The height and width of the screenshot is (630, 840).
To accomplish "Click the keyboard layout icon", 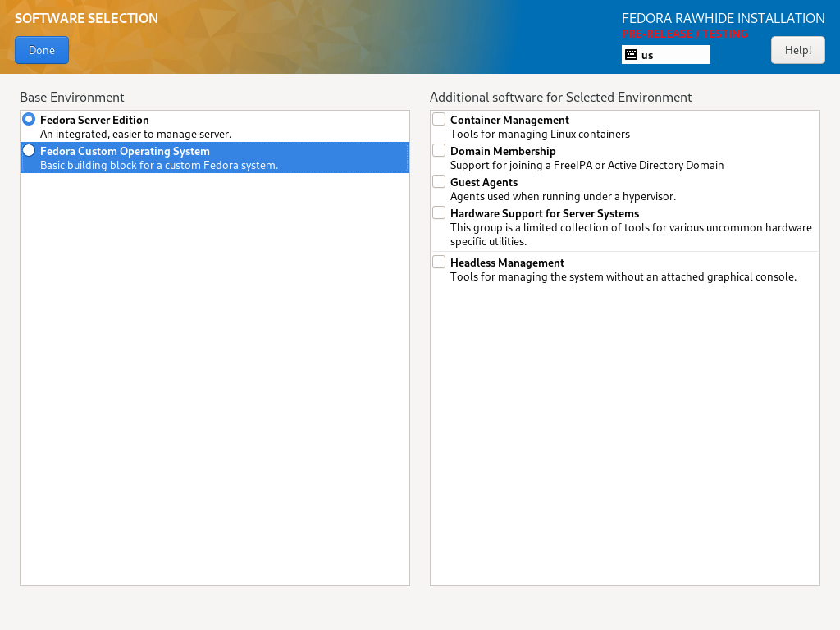I will pos(631,55).
